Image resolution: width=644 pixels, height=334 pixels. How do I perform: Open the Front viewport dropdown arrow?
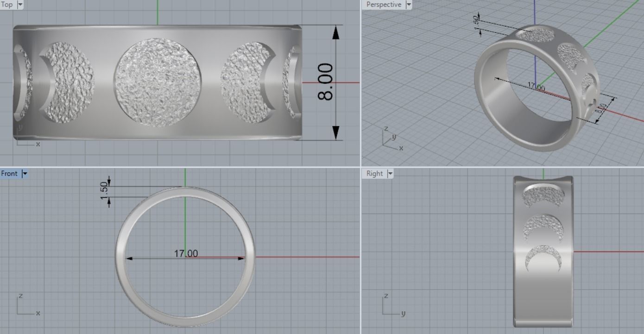[25, 174]
